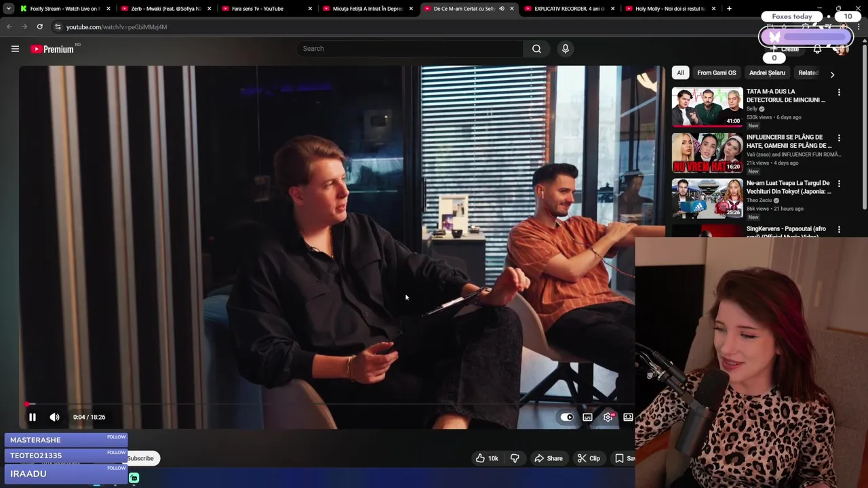868x488 pixels.
Task: Select the From Gami OS chip
Action: click(716, 73)
